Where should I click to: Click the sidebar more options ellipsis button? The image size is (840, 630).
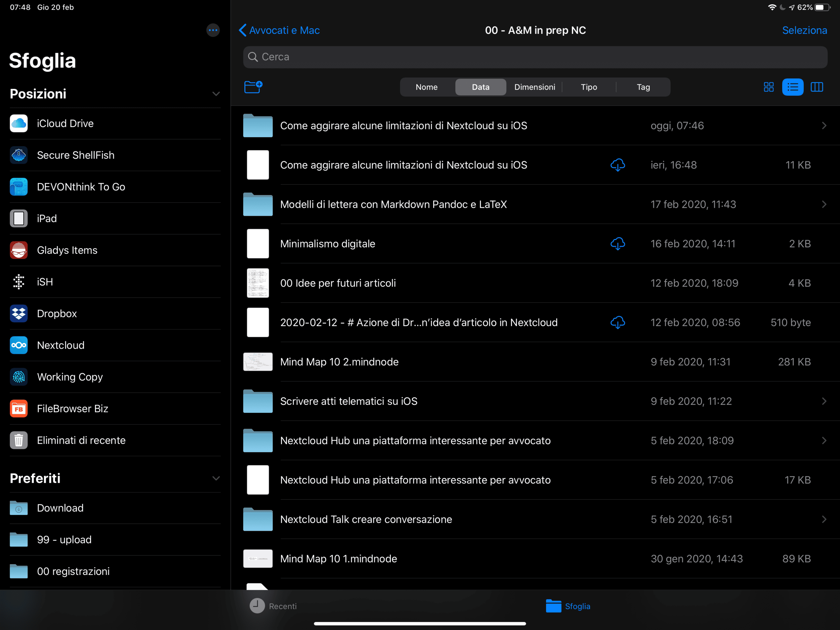[x=213, y=30]
